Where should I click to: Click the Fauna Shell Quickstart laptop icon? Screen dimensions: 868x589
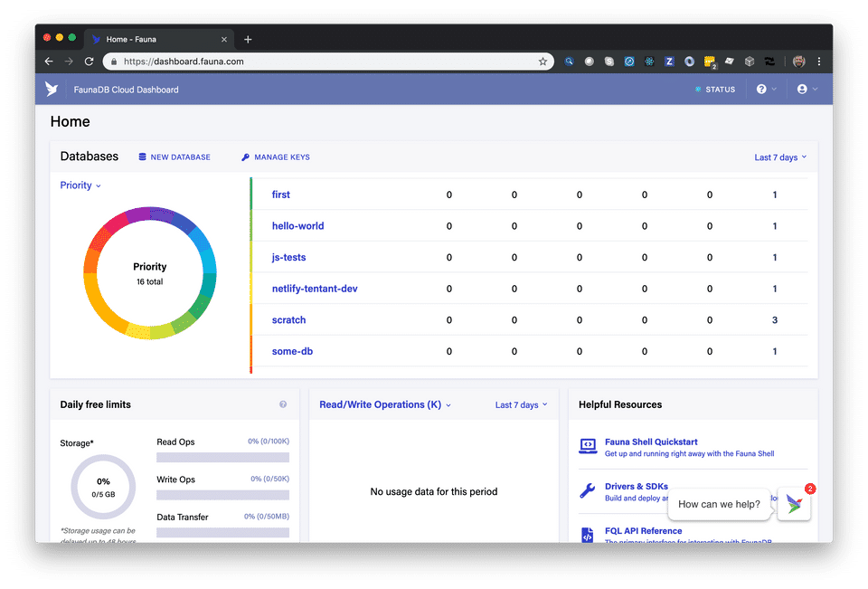click(x=588, y=446)
